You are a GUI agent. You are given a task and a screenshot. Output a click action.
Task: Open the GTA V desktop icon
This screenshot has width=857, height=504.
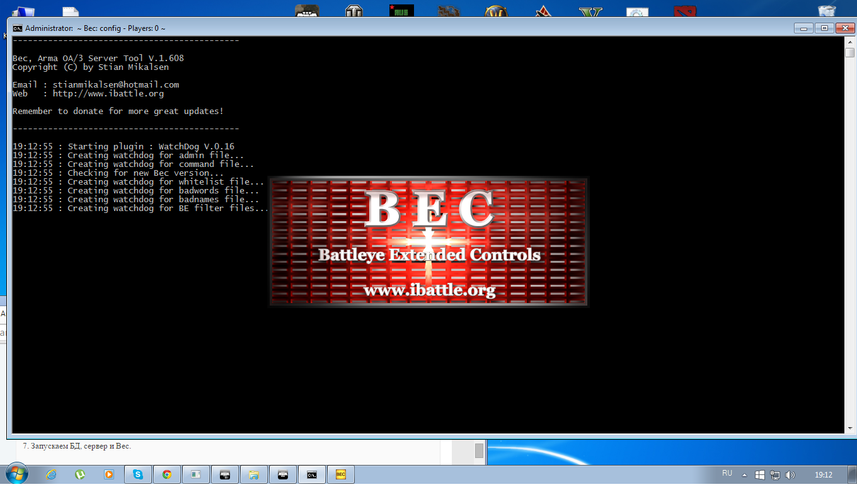[x=590, y=12]
